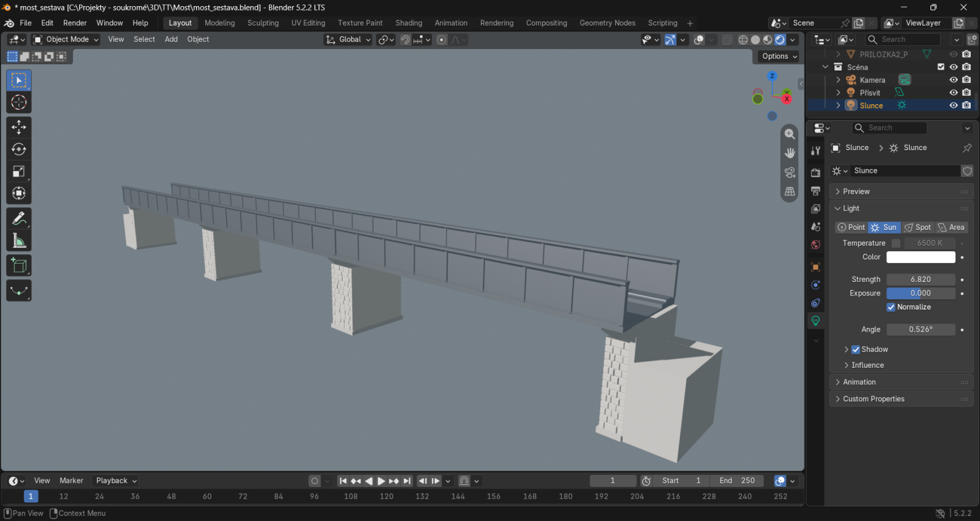Disable Slunce in renders camera icon

[967, 105]
